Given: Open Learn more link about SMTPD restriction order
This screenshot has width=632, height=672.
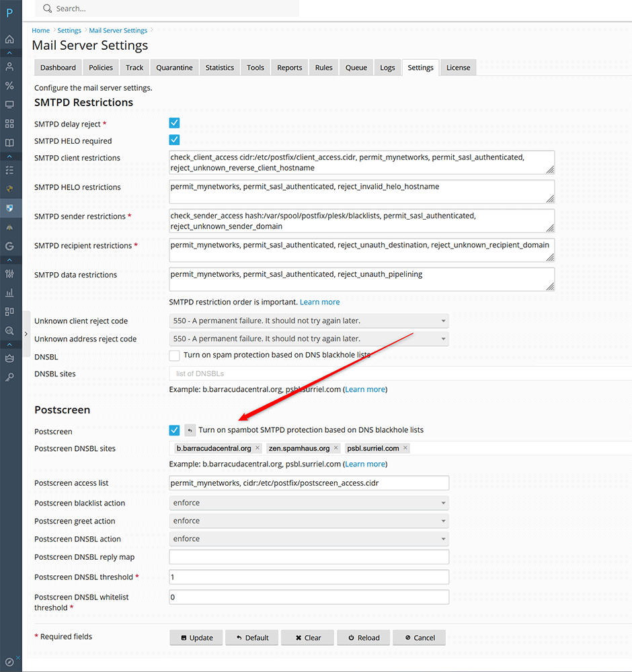Looking at the screenshot, I should pos(319,302).
